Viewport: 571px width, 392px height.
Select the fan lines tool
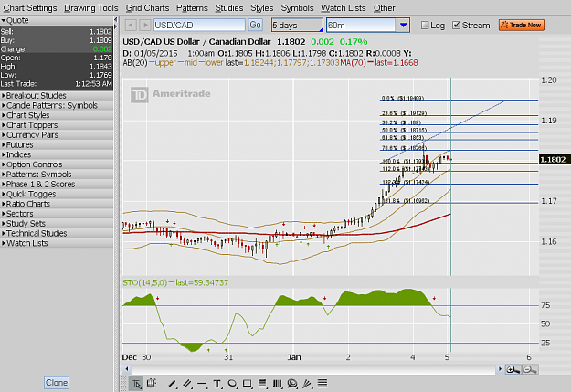(307, 384)
